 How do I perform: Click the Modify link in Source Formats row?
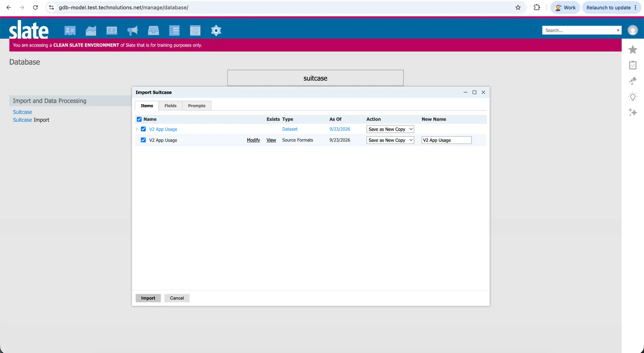click(x=253, y=140)
